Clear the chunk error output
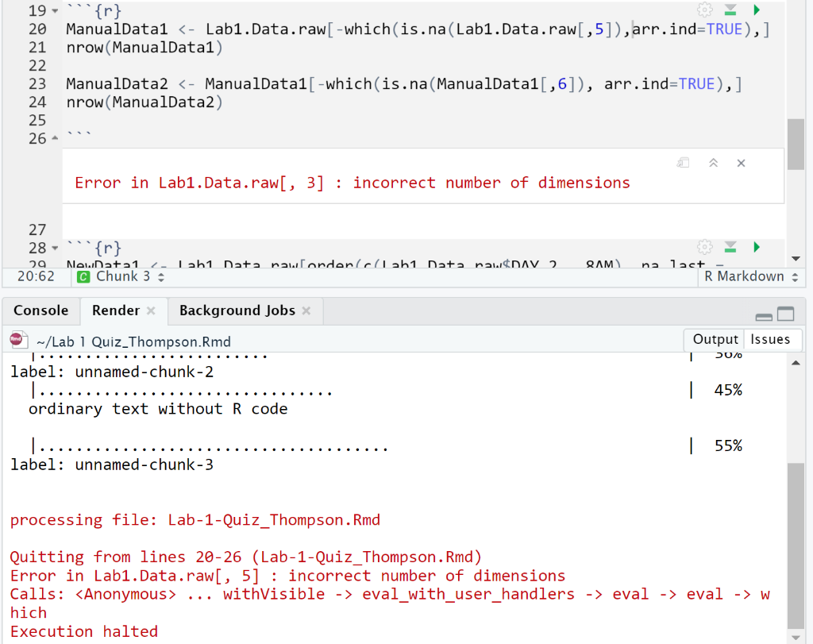The width and height of the screenshot is (813, 644). tap(741, 163)
